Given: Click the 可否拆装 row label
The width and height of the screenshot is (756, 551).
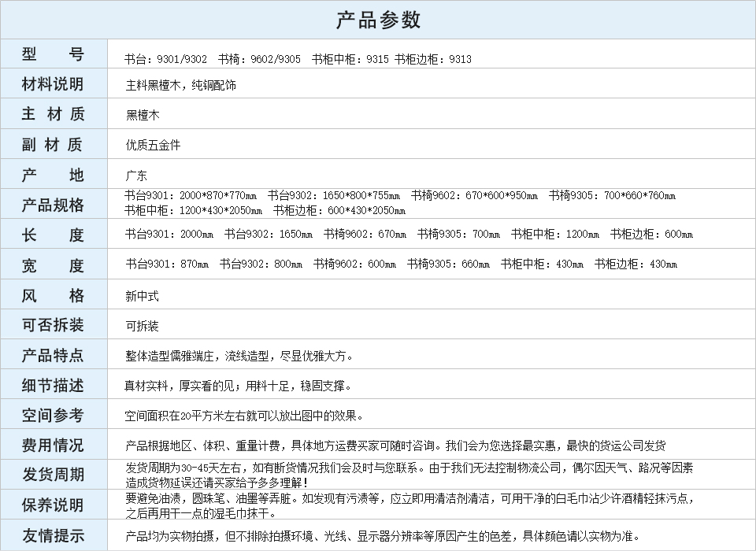Looking at the screenshot, I should (x=53, y=325).
